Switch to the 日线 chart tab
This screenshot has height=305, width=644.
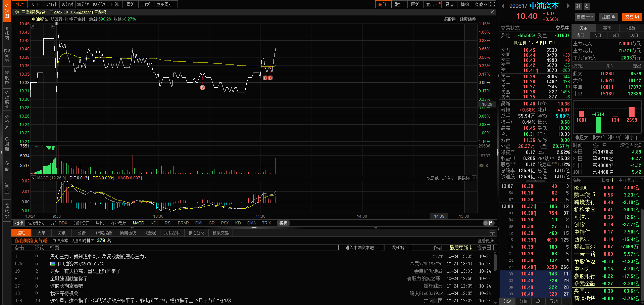[115, 4]
